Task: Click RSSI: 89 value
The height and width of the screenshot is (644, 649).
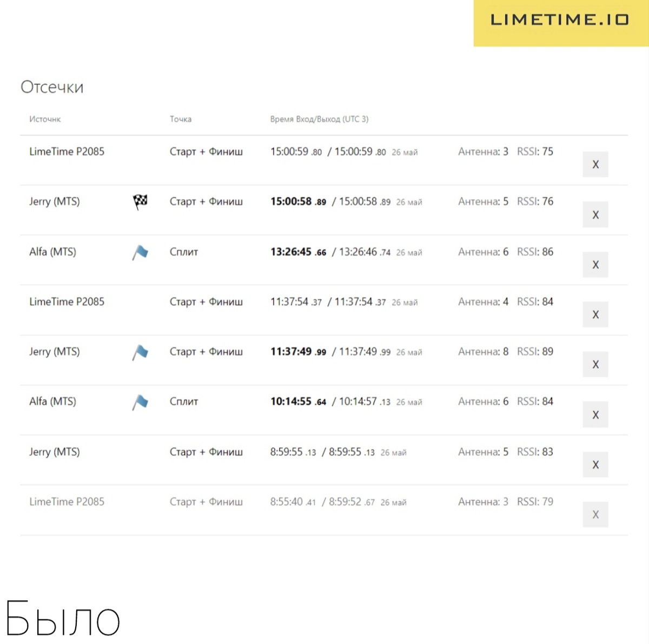Action: pos(535,352)
